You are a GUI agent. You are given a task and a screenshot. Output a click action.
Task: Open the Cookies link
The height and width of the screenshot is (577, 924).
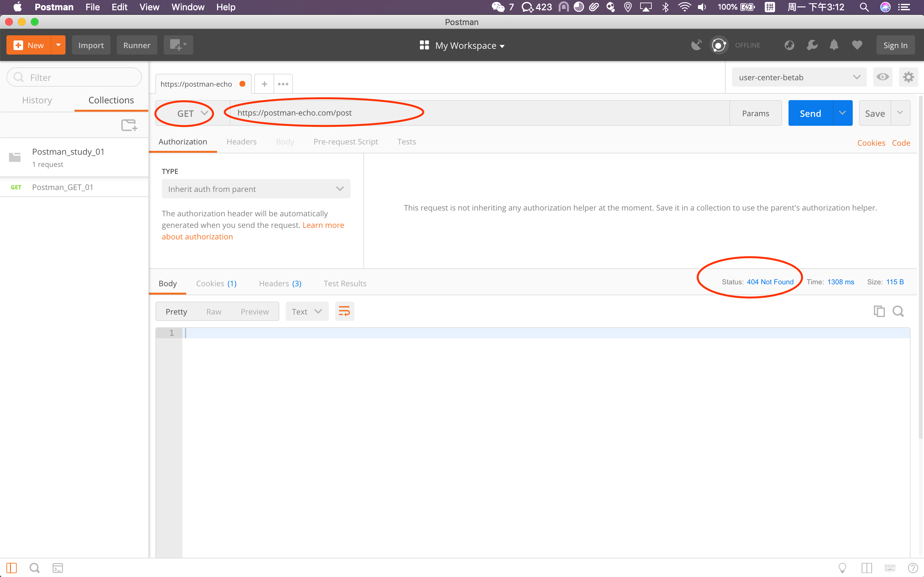[x=871, y=143]
